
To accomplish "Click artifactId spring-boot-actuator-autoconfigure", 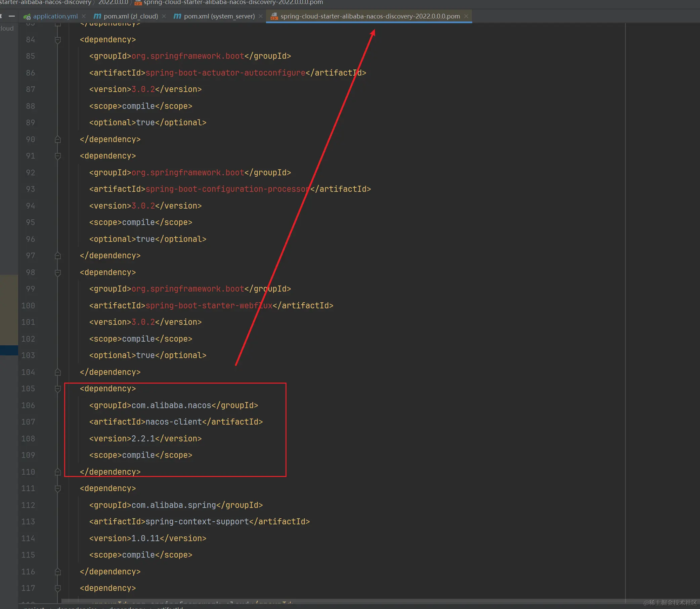I will (225, 73).
